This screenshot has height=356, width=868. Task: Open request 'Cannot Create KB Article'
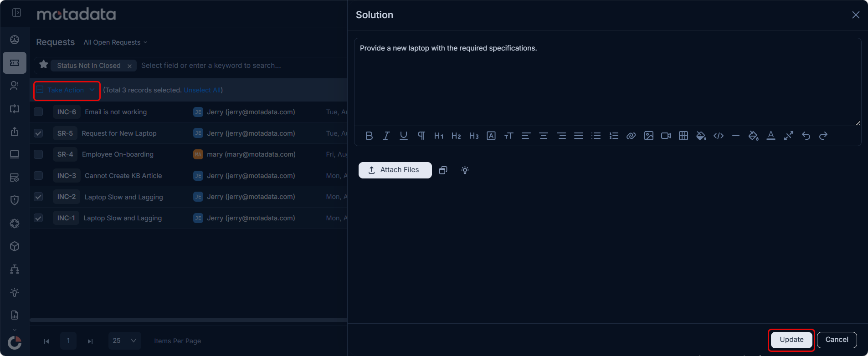click(x=123, y=176)
